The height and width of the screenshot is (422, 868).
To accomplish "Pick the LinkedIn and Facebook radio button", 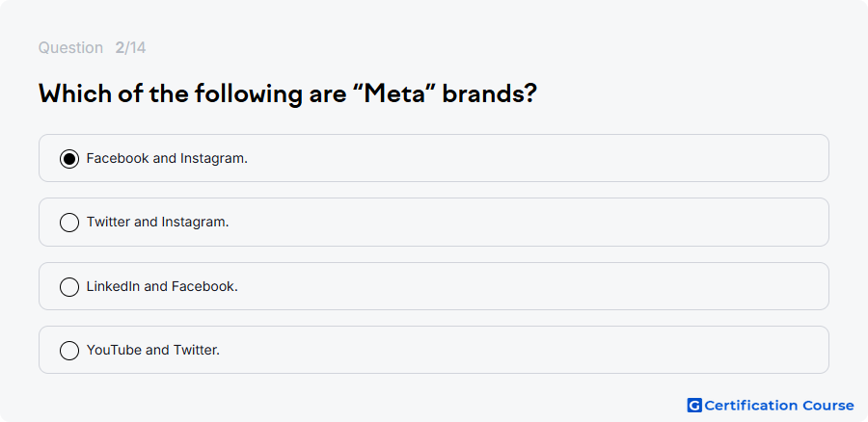I will tap(69, 287).
